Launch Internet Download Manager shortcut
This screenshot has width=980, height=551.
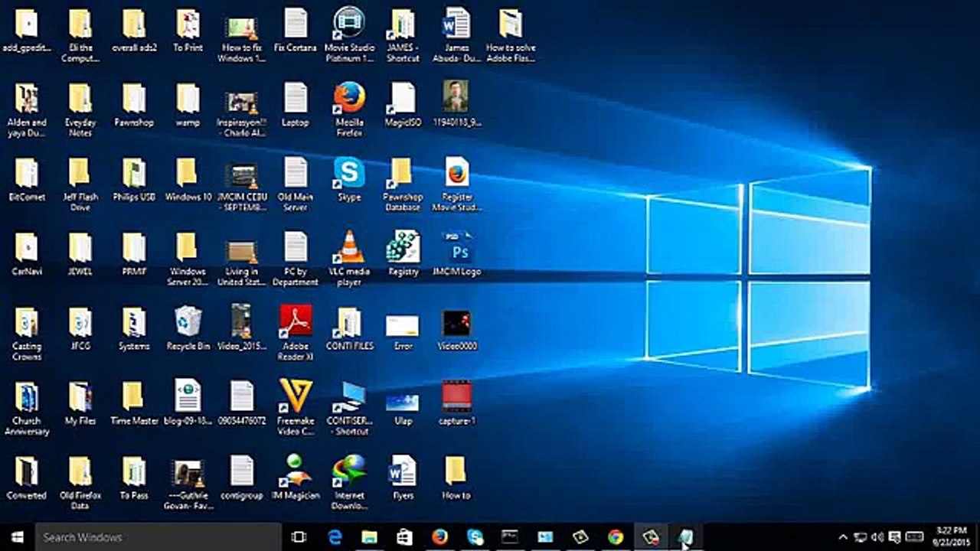349,481
